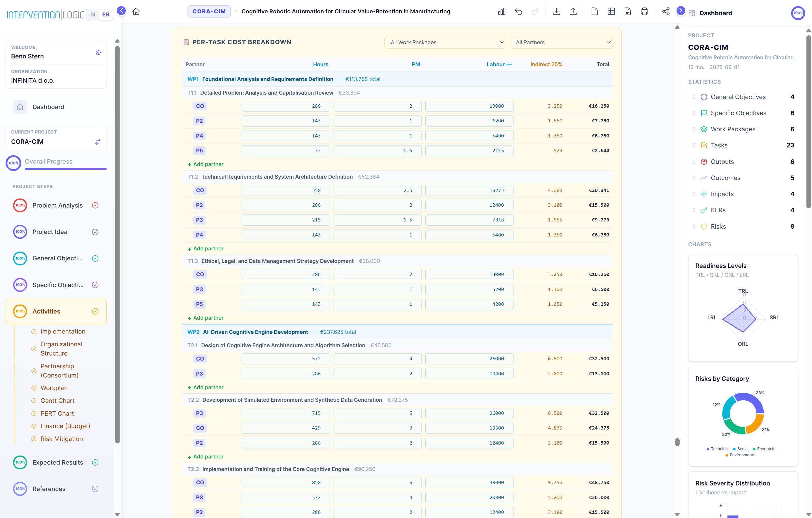The width and height of the screenshot is (812, 518).
Task: Open the All Work Packages dropdown
Action: pyautogui.click(x=445, y=43)
